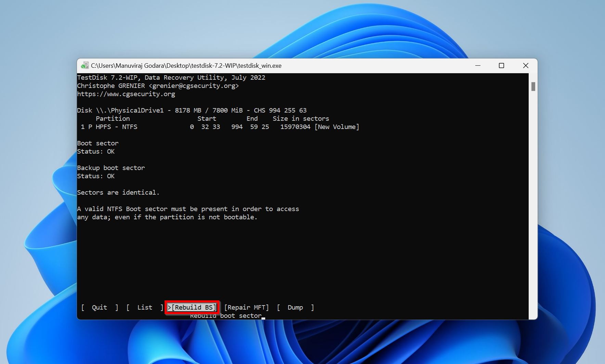Click the 'Backup boot sector' heading
605x364 pixels.
[111, 168]
